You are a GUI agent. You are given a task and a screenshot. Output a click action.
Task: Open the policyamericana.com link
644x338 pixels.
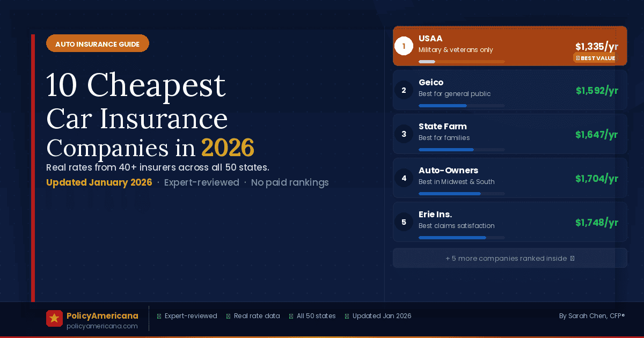(102, 326)
